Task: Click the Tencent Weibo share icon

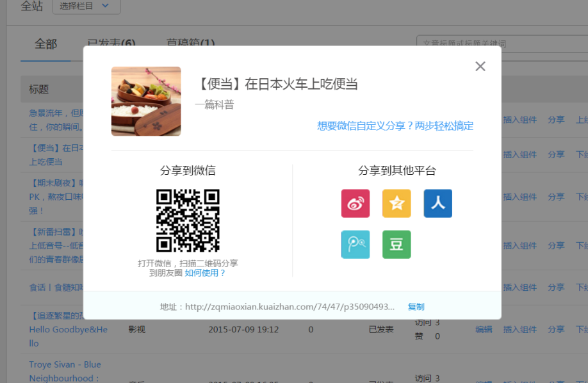Action: [355, 245]
